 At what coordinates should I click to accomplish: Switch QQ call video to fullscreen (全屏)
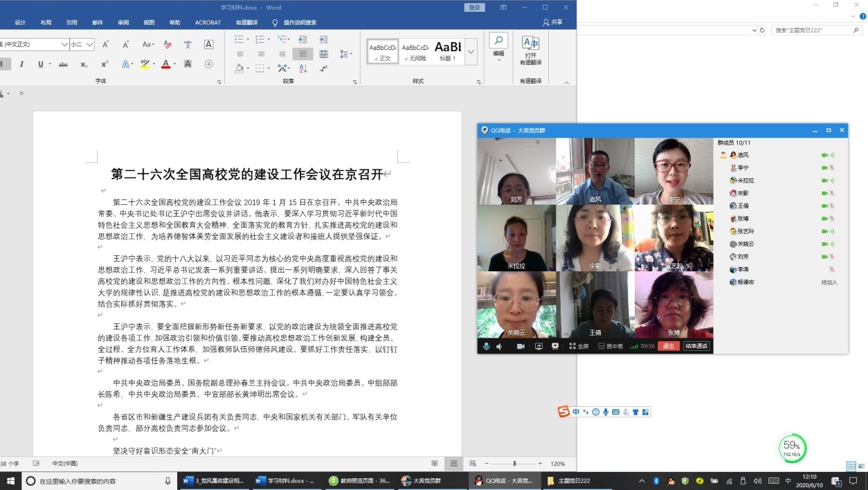point(579,346)
